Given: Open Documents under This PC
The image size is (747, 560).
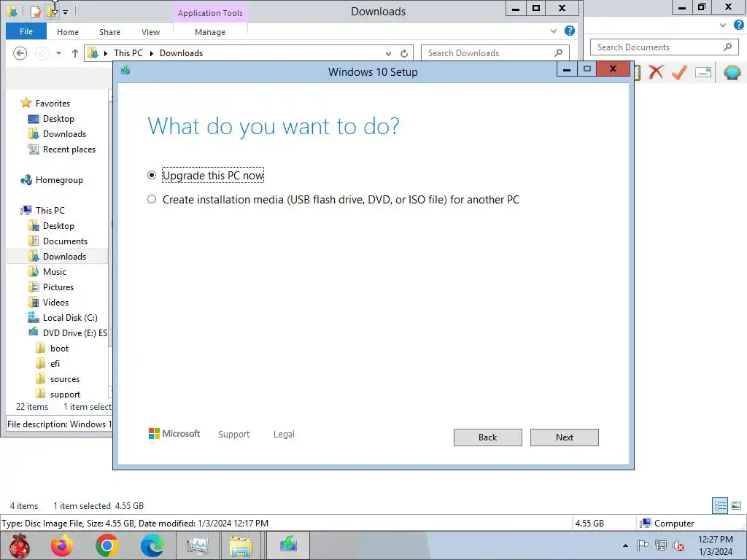Looking at the screenshot, I should tap(65, 241).
